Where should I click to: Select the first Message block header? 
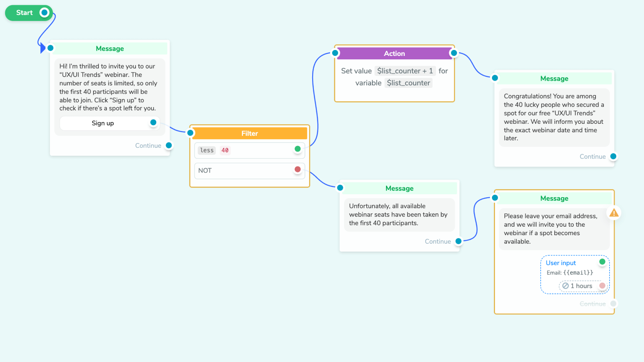[x=110, y=48]
